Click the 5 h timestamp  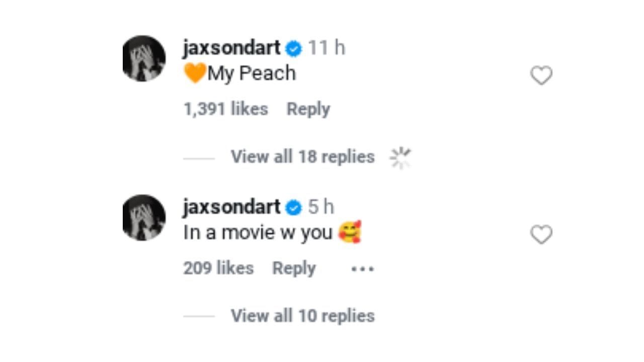point(321,207)
